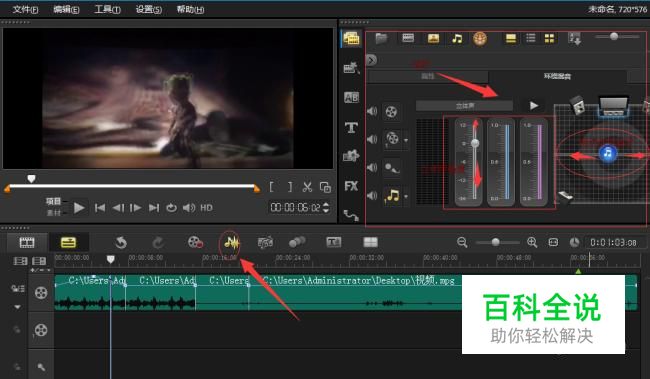650x379 pixels.
Task: Jump to start of preview
Action: (x=99, y=208)
